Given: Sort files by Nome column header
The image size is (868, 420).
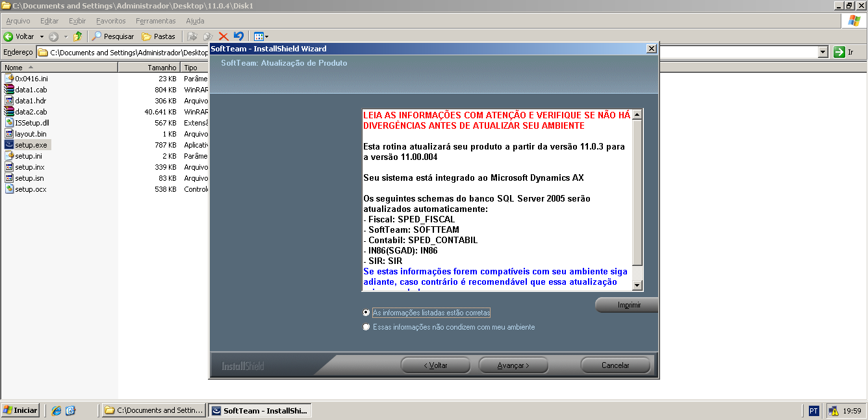Looking at the screenshot, I should click(x=58, y=68).
